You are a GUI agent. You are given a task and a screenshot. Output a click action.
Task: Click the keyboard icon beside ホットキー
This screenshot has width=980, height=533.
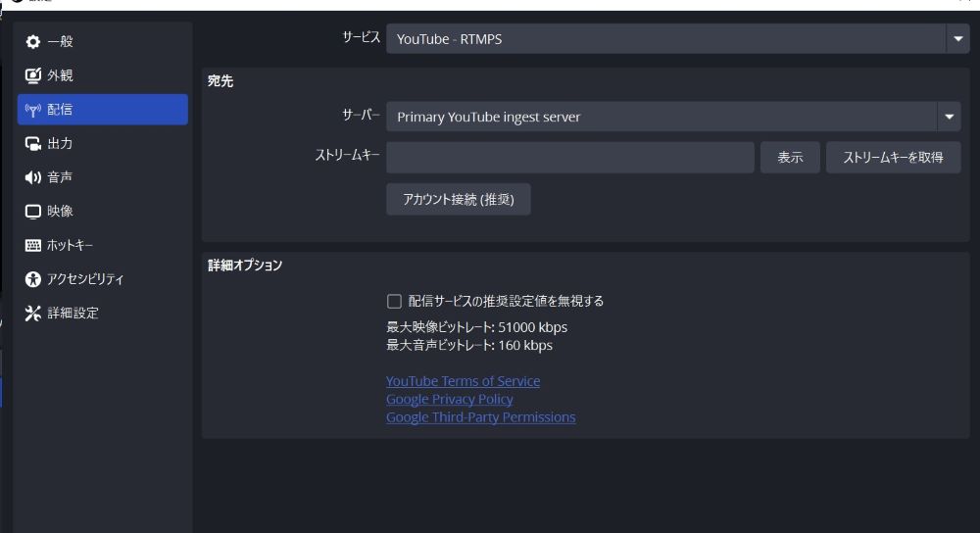click(x=32, y=245)
